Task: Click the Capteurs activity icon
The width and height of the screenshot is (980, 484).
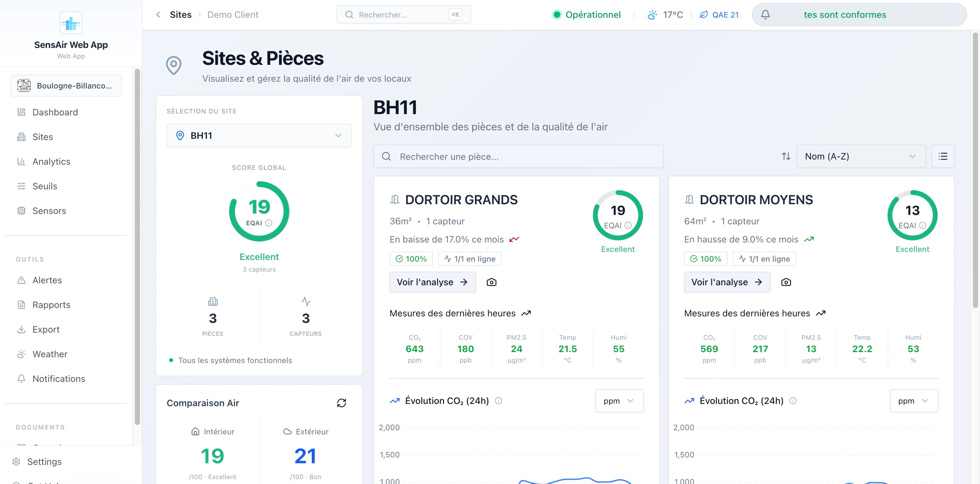Action: click(x=306, y=302)
